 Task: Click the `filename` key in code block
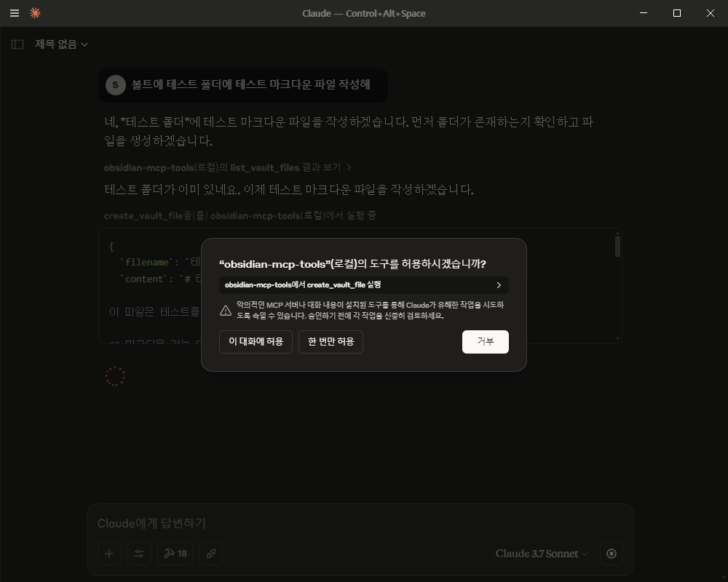(x=146, y=262)
